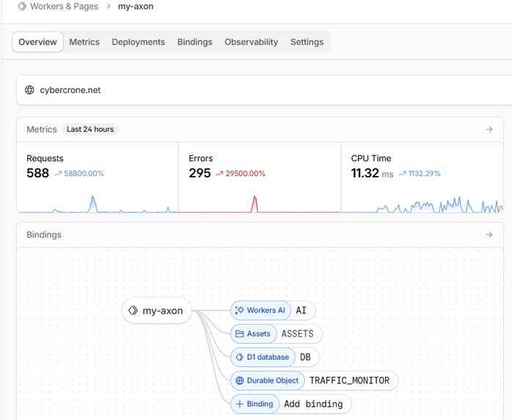Click the globe icon beside cybercrone.net
The height and width of the screenshot is (420, 512).
tap(30, 90)
